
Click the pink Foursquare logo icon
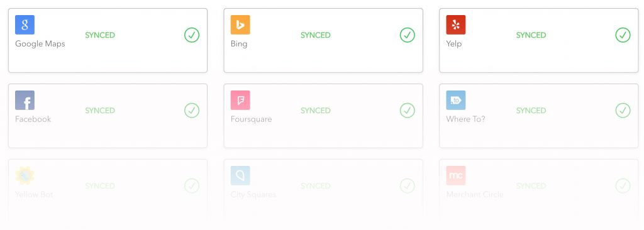240,100
